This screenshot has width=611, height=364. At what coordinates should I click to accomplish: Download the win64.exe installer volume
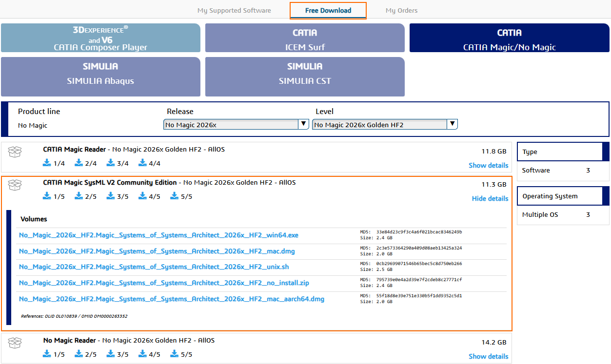[x=158, y=235]
